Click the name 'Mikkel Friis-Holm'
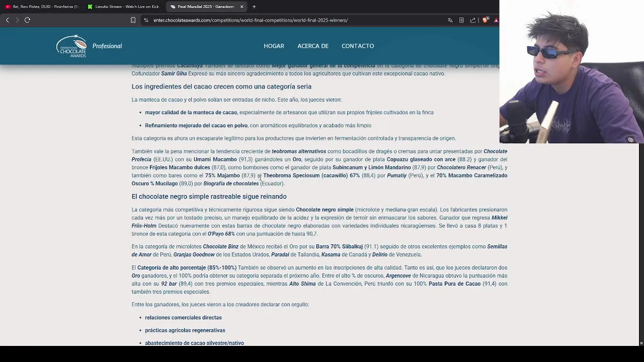 499,218
